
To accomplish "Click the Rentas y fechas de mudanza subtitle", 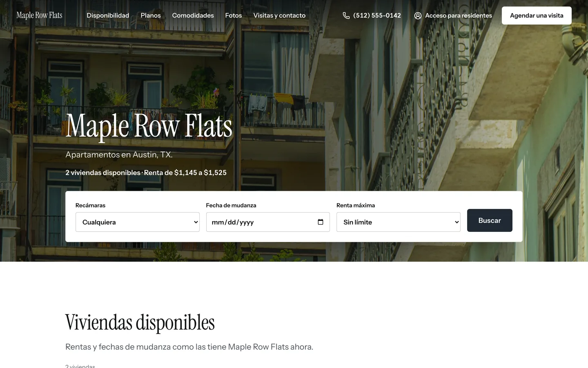I will [189, 347].
